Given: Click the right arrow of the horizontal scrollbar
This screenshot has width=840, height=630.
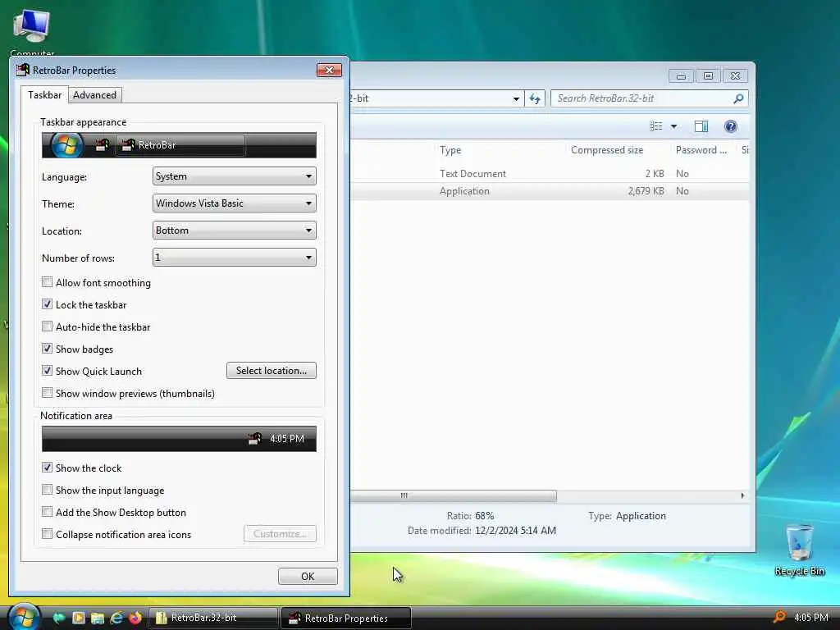Looking at the screenshot, I should [742, 495].
